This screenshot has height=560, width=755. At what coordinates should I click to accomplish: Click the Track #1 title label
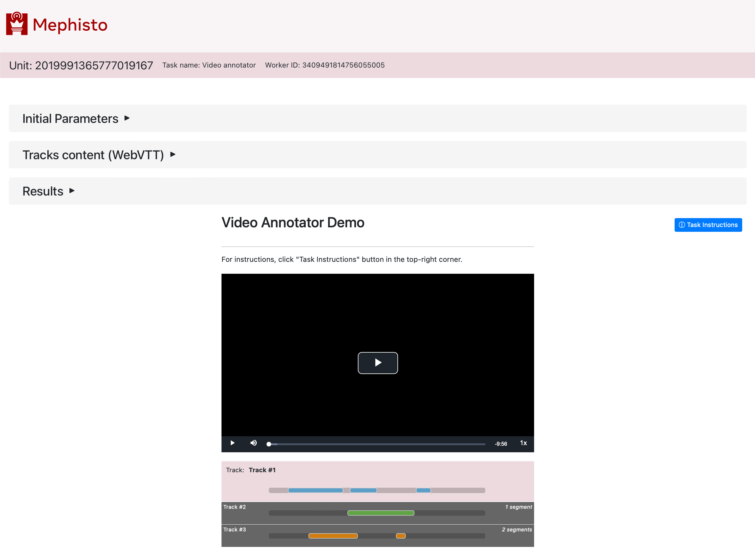[x=262, y=470]
